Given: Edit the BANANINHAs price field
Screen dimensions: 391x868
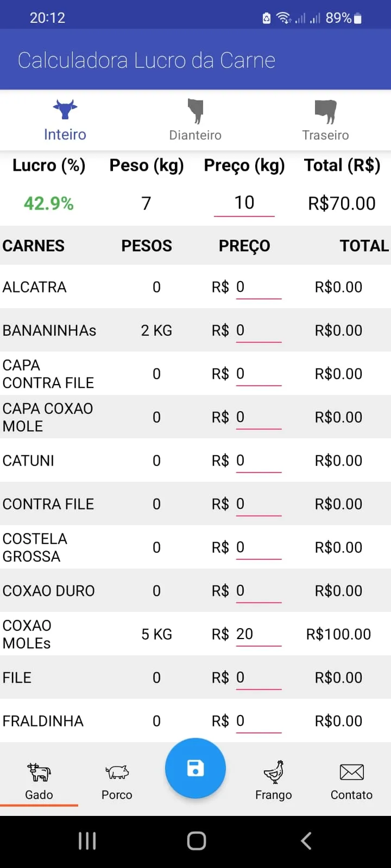Looking at the screenshot, I should coord(258,330).
